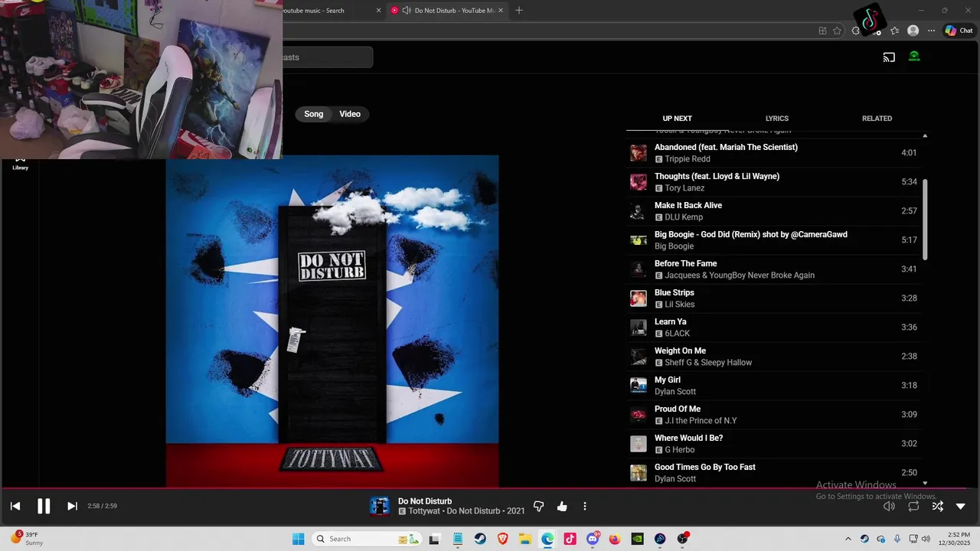Open TikTok from the taskbar
This screenshot has height=551, width=980.
click(x=570, y=539)
